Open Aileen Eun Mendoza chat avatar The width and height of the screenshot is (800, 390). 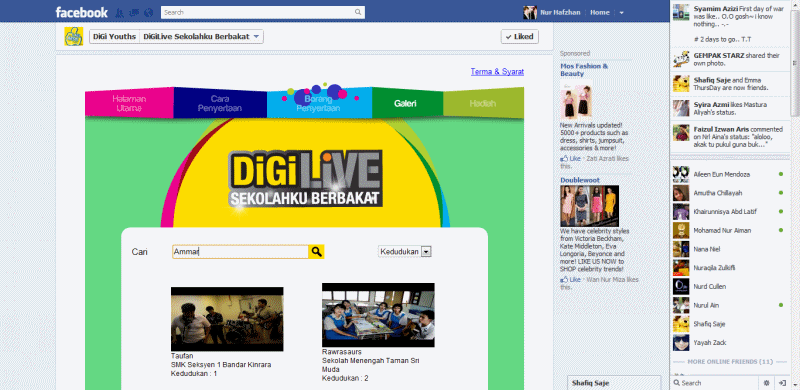click(x=681, y=174)
